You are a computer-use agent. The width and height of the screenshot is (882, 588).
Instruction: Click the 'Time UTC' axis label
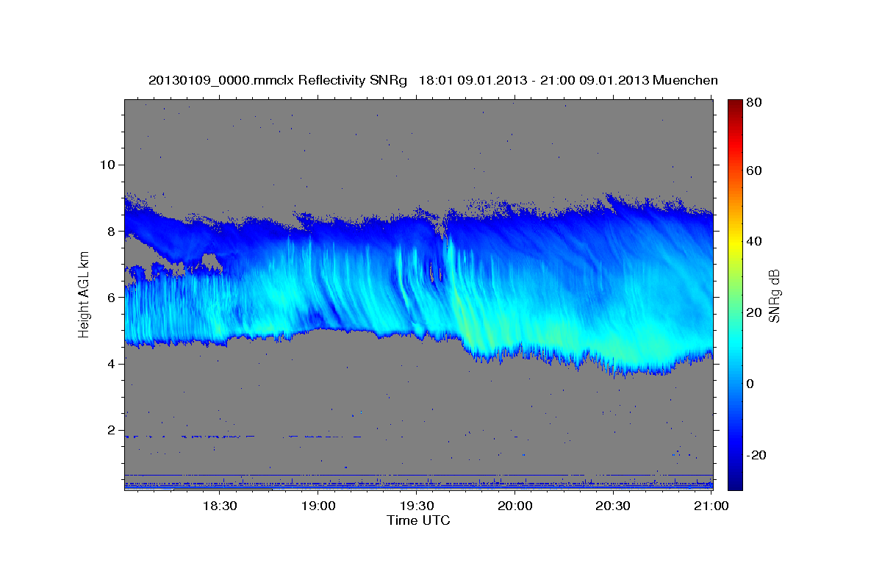418,520
